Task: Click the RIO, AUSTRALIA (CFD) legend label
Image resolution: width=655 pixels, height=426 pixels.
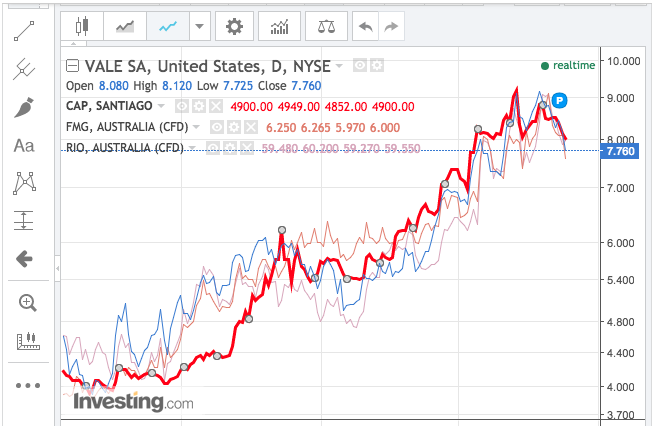Action: click(x=124, y=147)
